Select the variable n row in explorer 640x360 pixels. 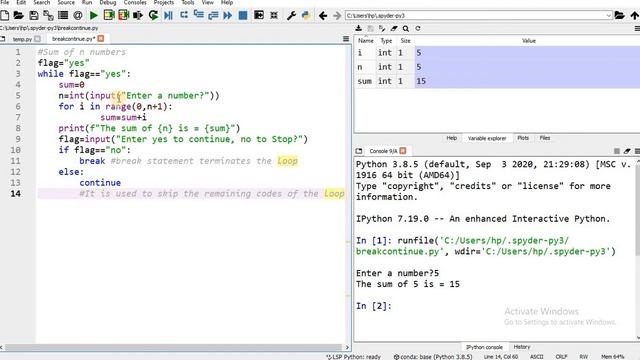pos(498,67)
